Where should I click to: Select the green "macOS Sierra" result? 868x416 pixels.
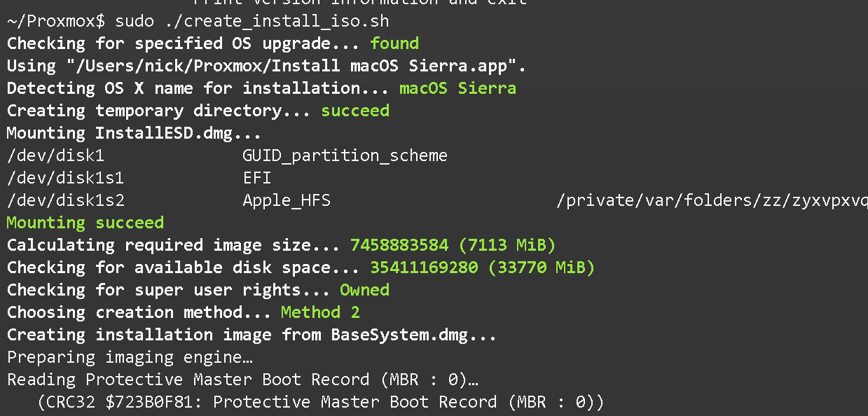pyautogui.click(x=457, y=88)
